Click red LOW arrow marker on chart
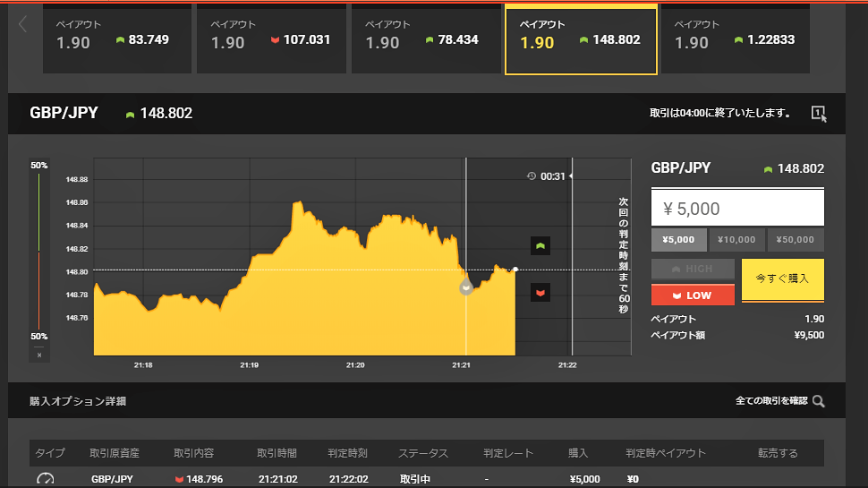 coord(540,293)
